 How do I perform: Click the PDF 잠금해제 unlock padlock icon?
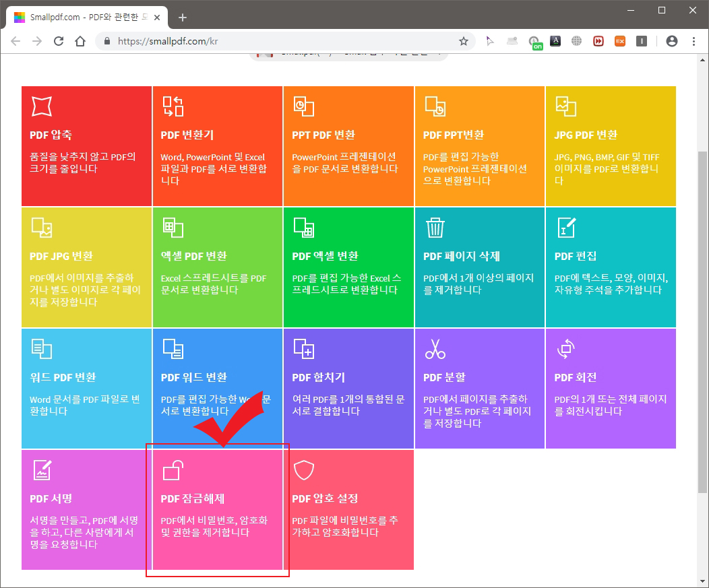pyautogui.click(x=173, y=470)
